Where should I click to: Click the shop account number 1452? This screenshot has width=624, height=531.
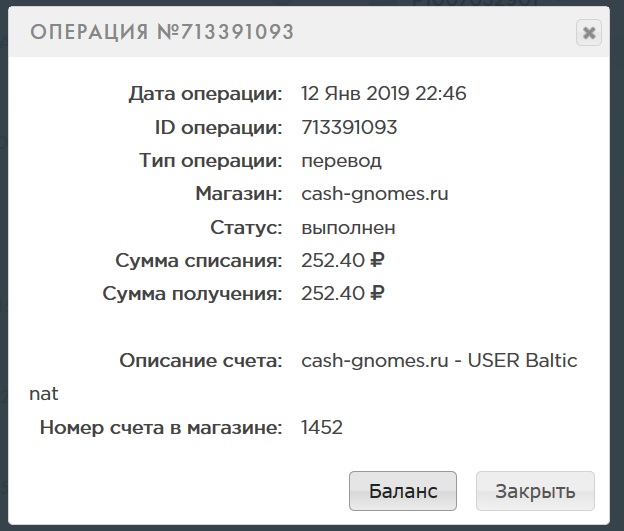click(322, 427)
